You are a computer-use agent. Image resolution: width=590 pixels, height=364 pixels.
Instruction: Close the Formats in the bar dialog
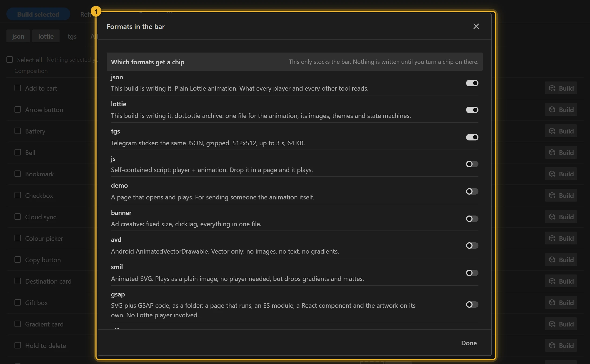tap(476, 26)
